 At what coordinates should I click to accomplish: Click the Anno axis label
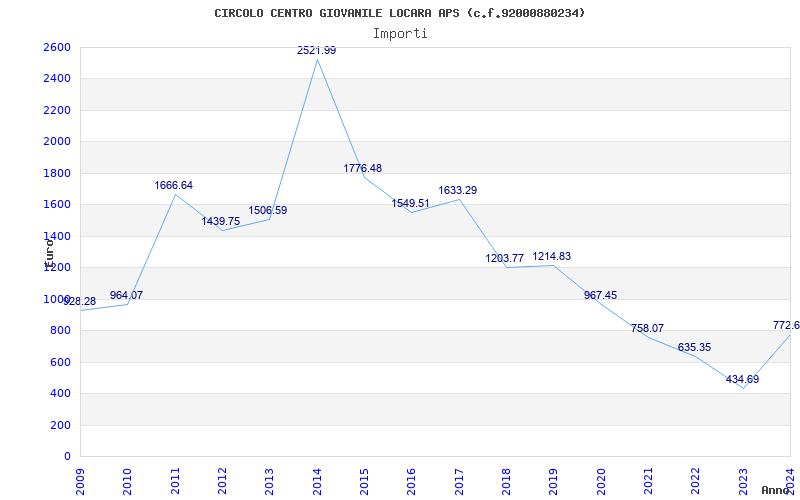click(776, 490)
